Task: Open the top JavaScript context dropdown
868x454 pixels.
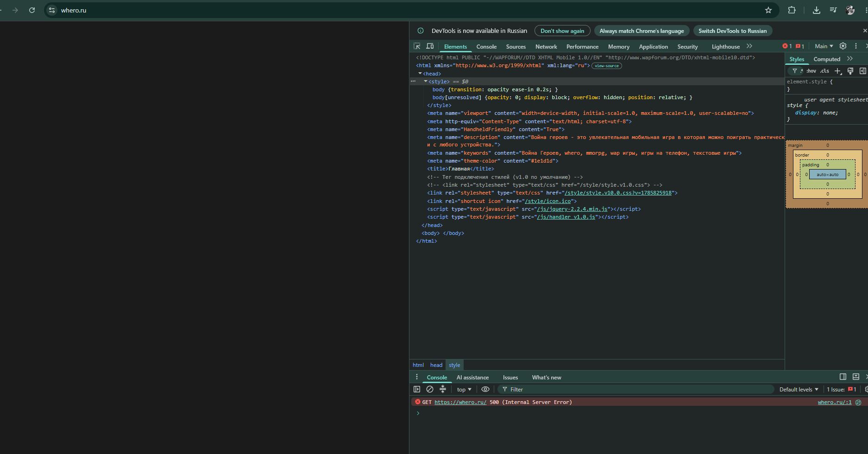Action: [x=464, y=389]
